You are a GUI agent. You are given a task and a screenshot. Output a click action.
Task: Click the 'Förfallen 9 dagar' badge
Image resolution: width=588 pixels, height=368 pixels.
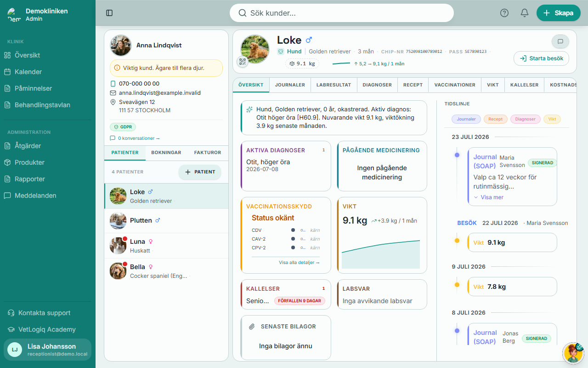[x=300, y=301]
